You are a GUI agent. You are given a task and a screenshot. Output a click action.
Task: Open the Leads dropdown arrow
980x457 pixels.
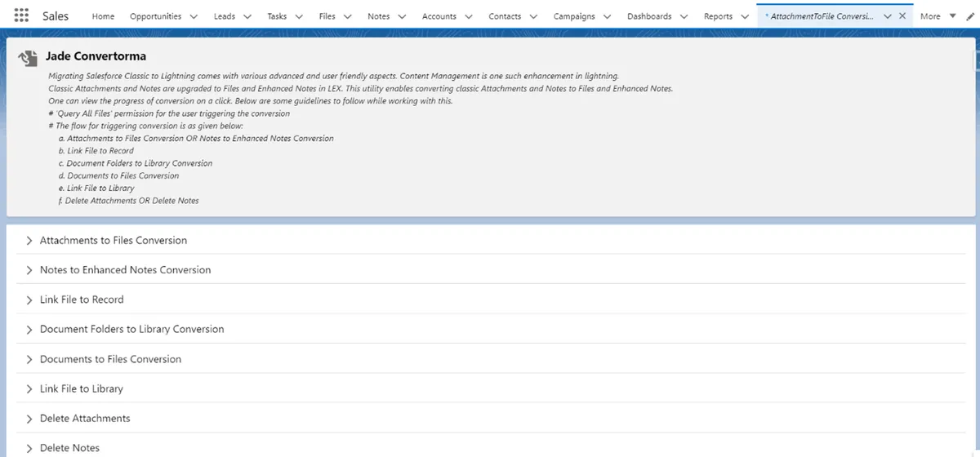(247, 16)
